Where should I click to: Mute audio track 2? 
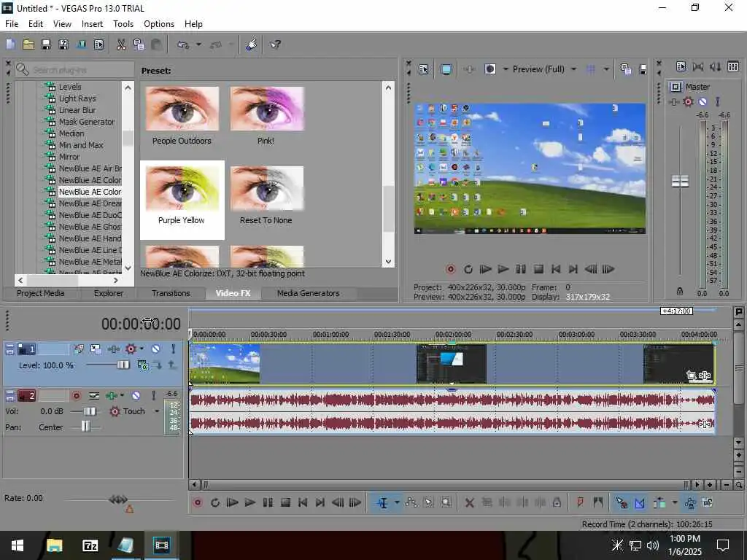click(x=136, y=396)
